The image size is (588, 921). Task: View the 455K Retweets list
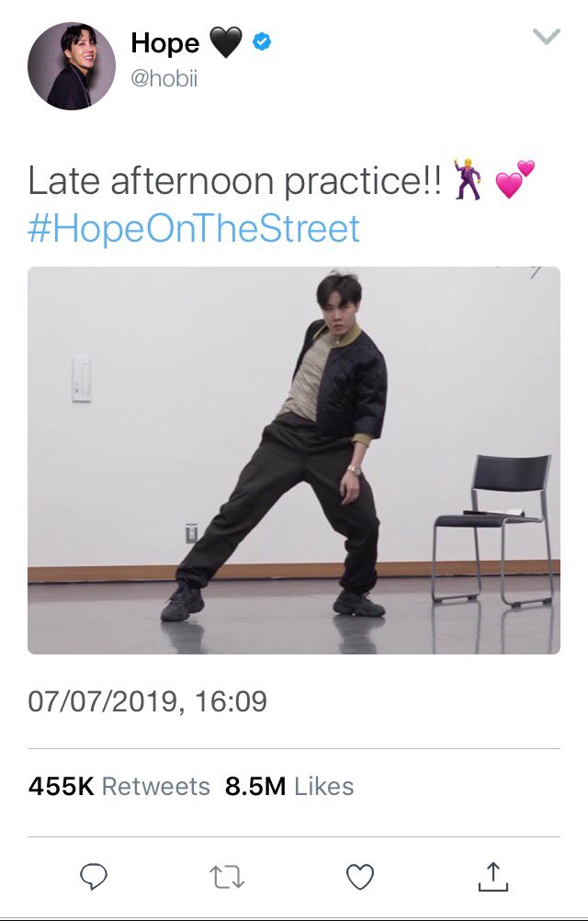(119, 786)
